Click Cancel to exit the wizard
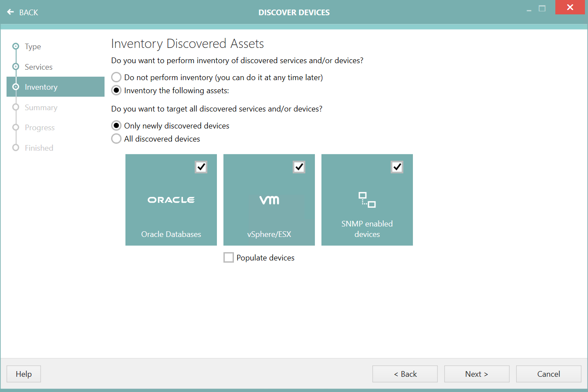This screenshot has height=392, width=588. tap(548, 374)
